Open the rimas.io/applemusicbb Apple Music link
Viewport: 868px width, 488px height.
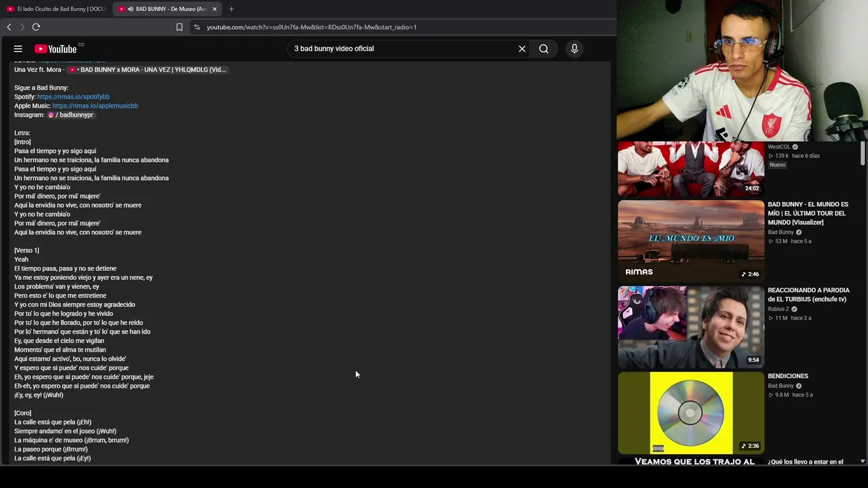click(x=95, y=106)
